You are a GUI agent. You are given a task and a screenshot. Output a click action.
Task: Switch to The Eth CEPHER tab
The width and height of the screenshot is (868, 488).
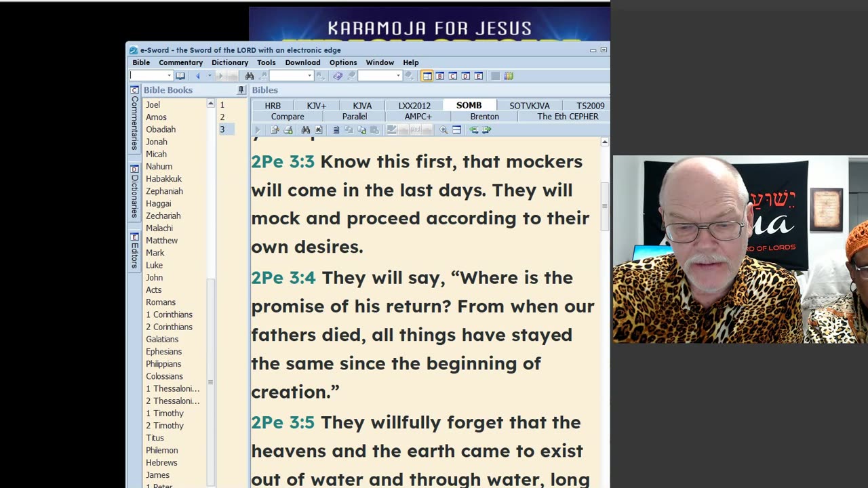[x=568, y=117]
